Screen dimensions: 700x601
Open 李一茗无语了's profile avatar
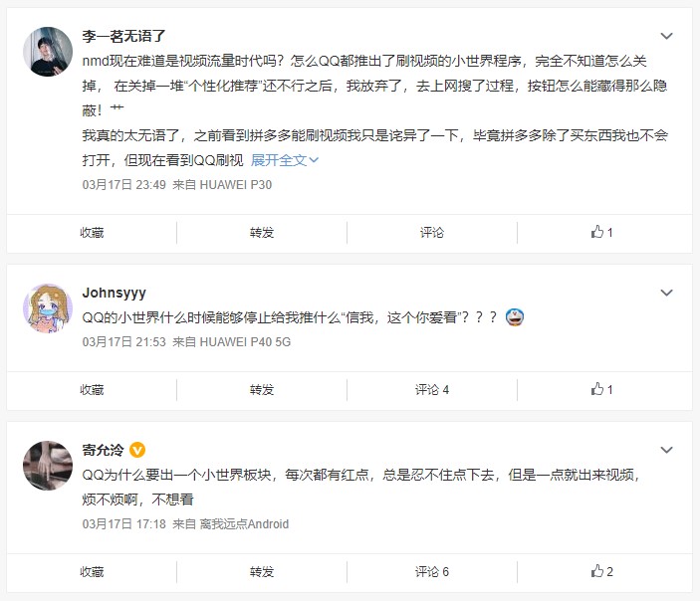(x=48, y=52)
